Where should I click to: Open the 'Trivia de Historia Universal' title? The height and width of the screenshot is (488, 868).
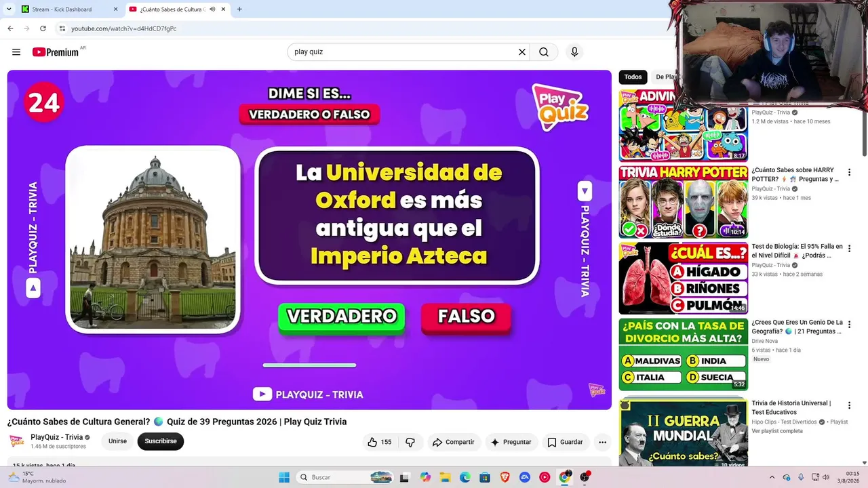tap(791, 407)
